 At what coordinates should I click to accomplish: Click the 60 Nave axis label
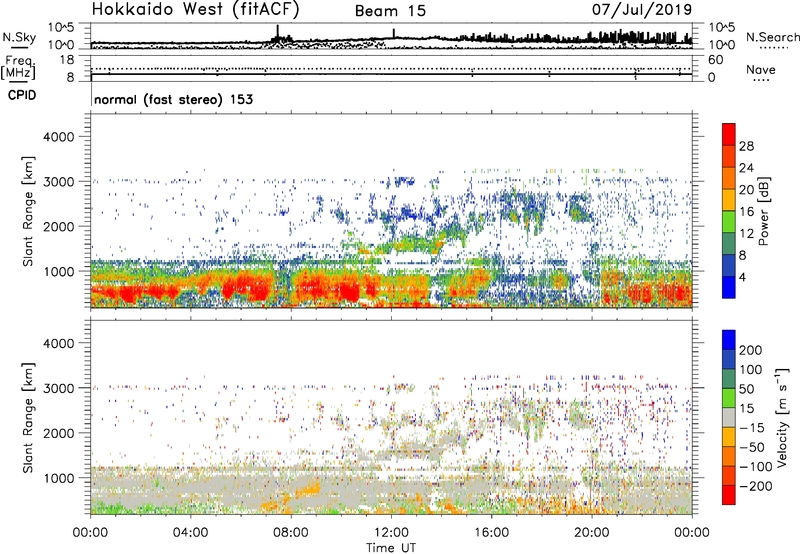click(x=716, y=60)
